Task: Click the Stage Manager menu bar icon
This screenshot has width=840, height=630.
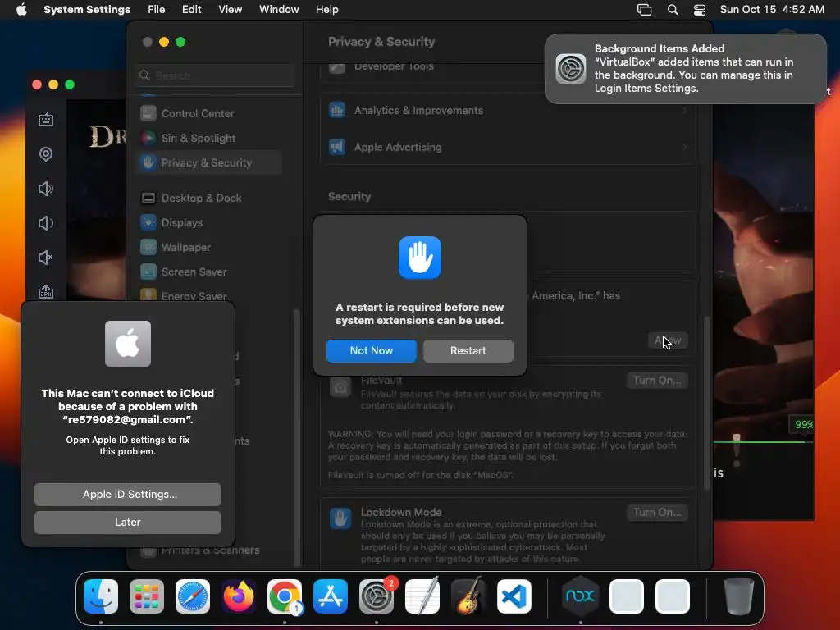Action: 645,10
